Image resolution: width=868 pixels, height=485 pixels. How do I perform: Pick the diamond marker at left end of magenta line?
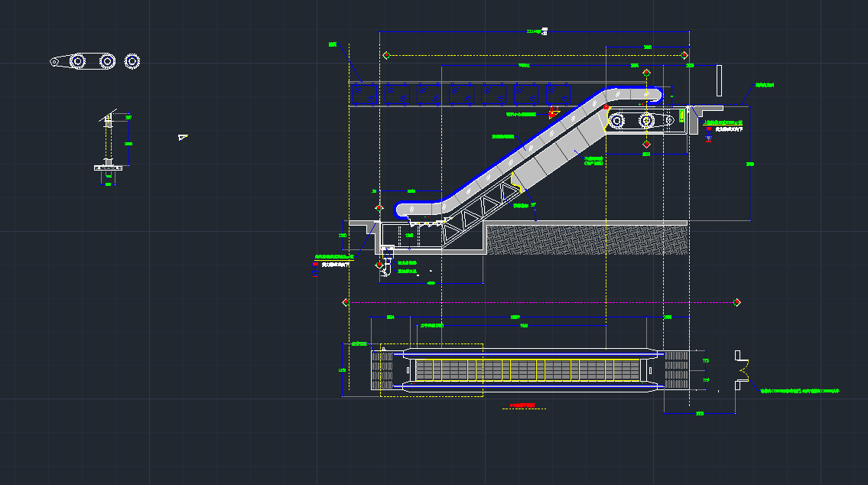(x=344, y=302)
